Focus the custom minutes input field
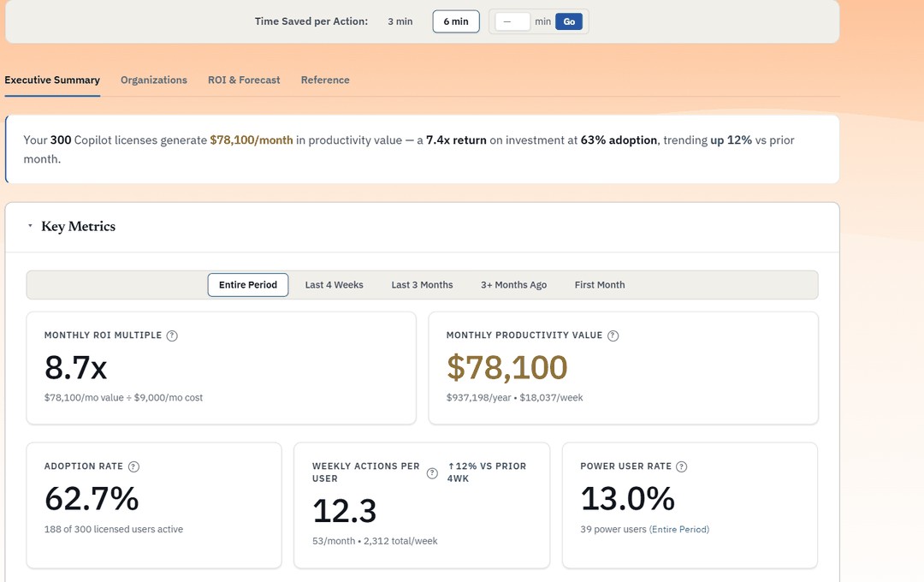 512,21
